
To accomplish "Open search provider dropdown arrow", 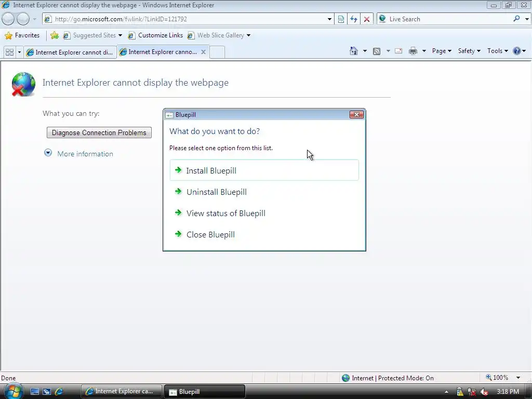I will 527,19.
